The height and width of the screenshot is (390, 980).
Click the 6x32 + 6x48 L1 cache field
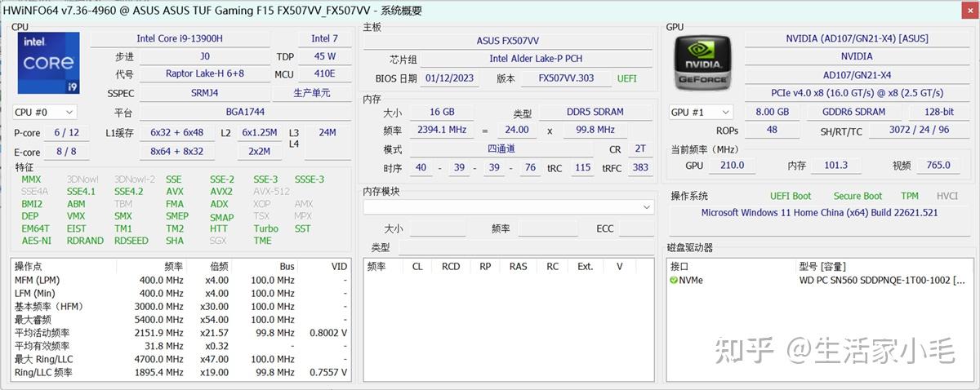[177, 132]
